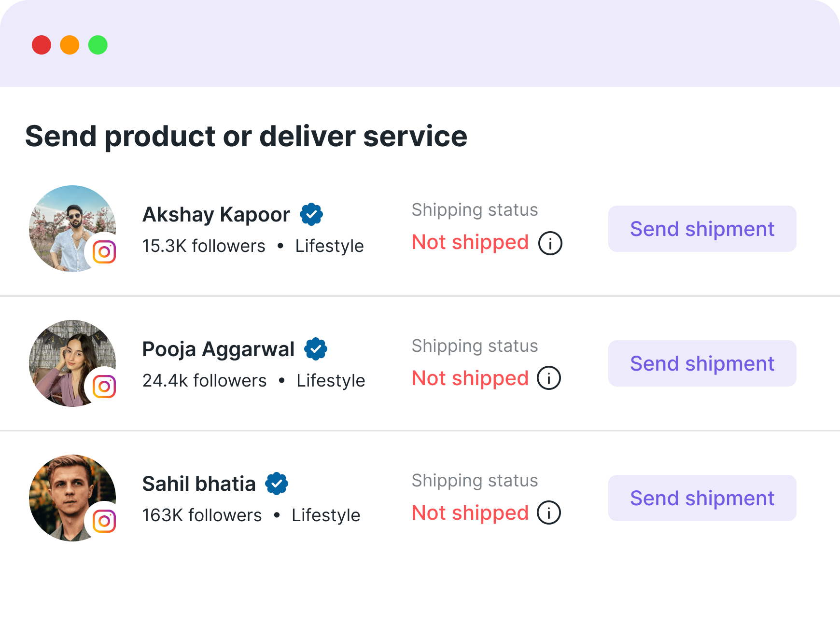Click the info icon beside Akshay's shipping status

tap(550, 243)
